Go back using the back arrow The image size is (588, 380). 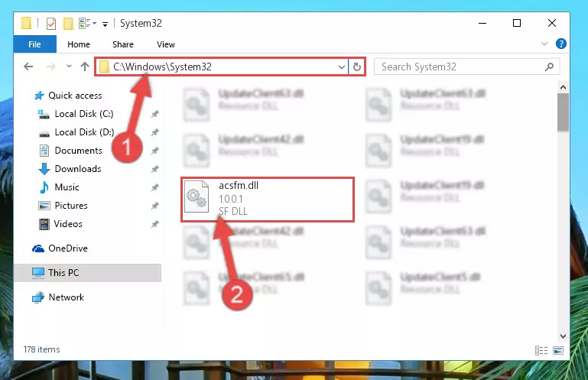[28, 67]
